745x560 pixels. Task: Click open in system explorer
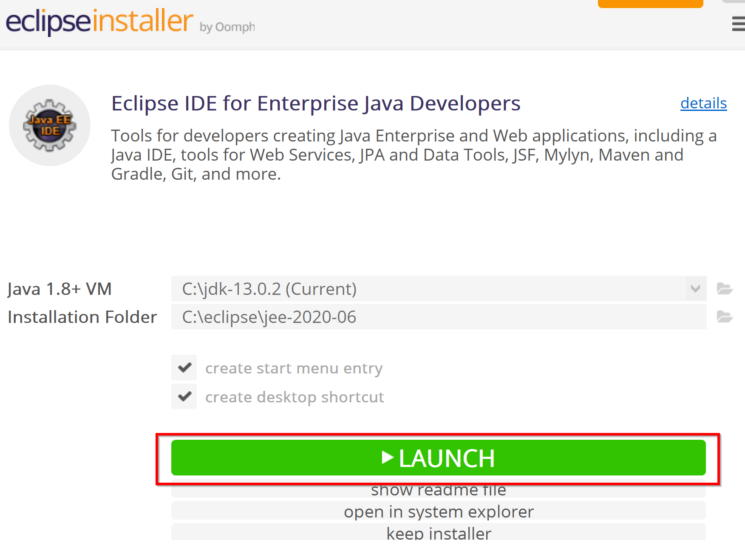tap(438, 511)
